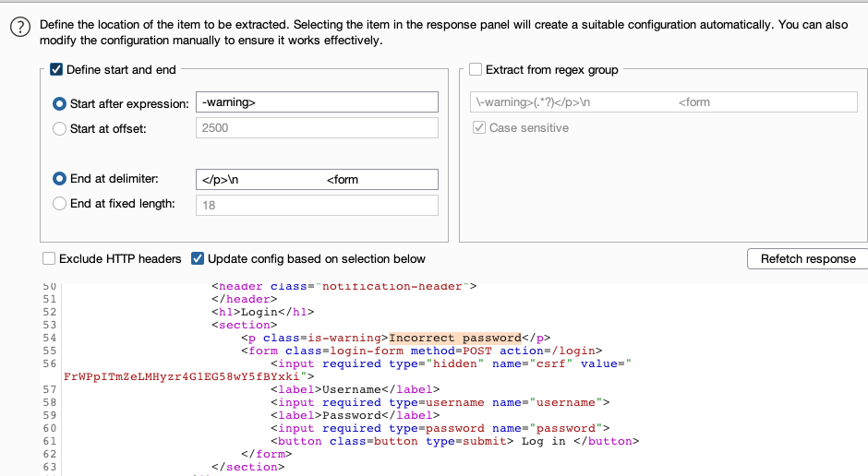The width and height of the screenshot is (868, 476).
Task: Toggle the Case sensitive checkbox
Action: click(x=479, y=128)
